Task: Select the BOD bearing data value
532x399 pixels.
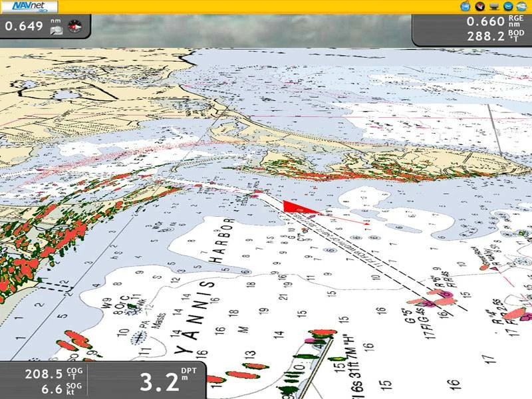Action: coord(486,37)
